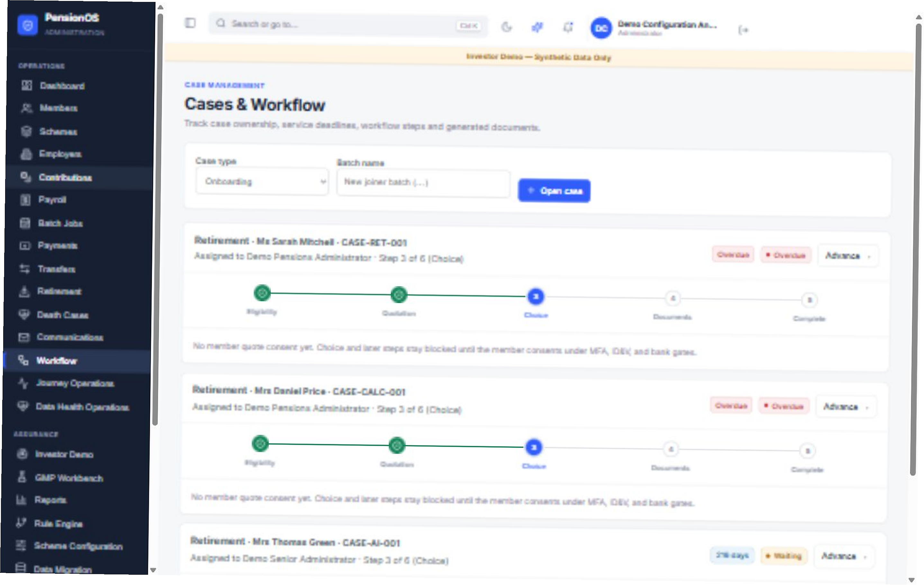Image resolution: width=924 pixels, height=585 pixels.
Task: Toggle the sidebar collapse icon
Action: pos(190,23)
